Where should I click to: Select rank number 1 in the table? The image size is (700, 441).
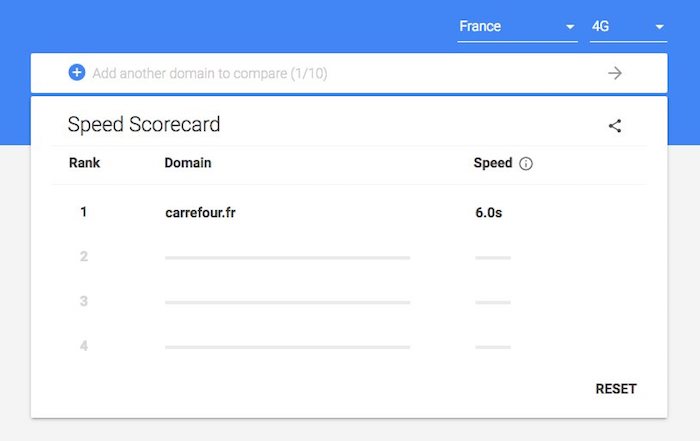(x=84, y=212)
